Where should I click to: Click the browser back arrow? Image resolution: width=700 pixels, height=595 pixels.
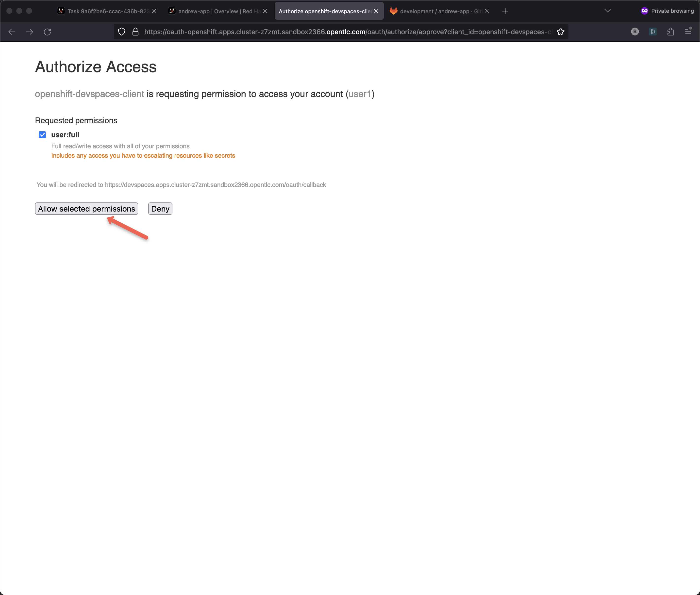click(x=12, y=32)
